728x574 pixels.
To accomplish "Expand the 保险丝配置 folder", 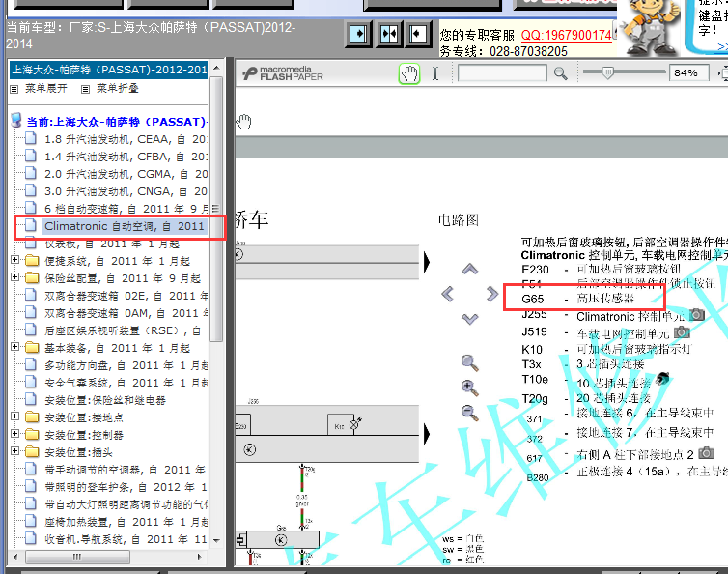I will [14, 277].
